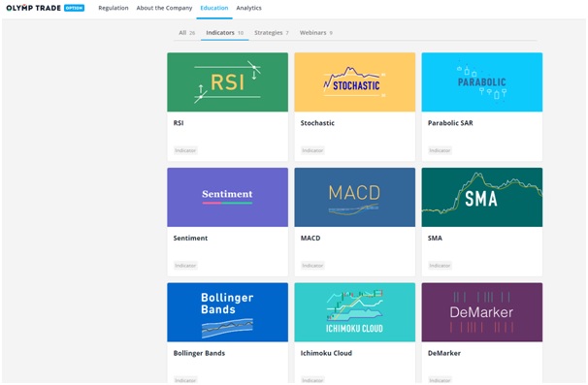This screenshot has height=385, width=588.
Task: Click the Indicator tag on SMA card
Action: [440, 266]
